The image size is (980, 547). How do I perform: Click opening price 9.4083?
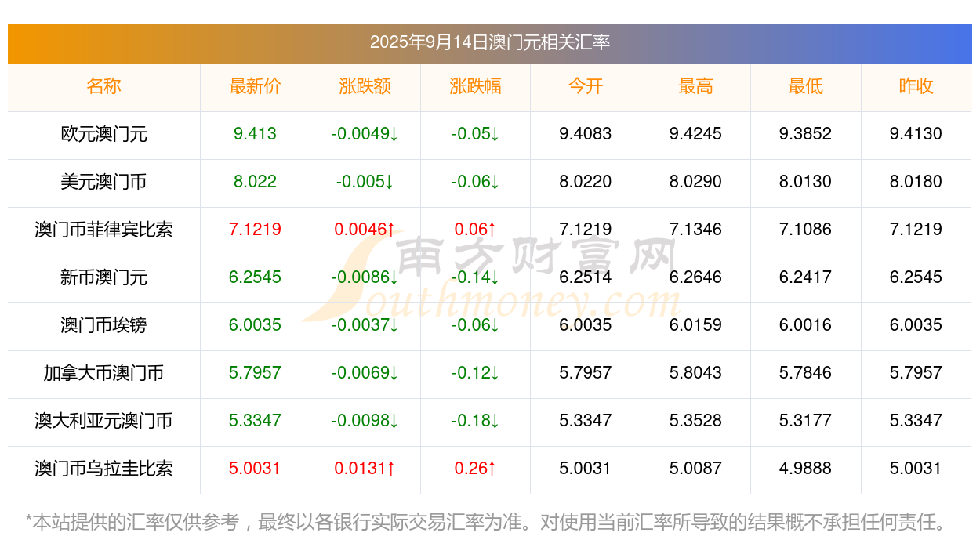[586, 134]
